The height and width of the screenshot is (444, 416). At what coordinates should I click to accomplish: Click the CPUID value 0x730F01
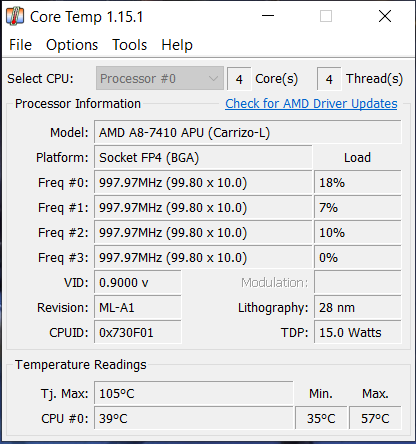138,333
